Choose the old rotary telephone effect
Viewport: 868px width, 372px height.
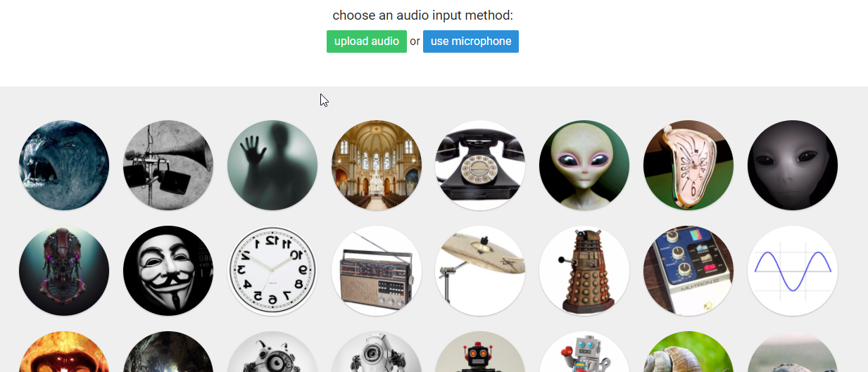tap(480, 165)
